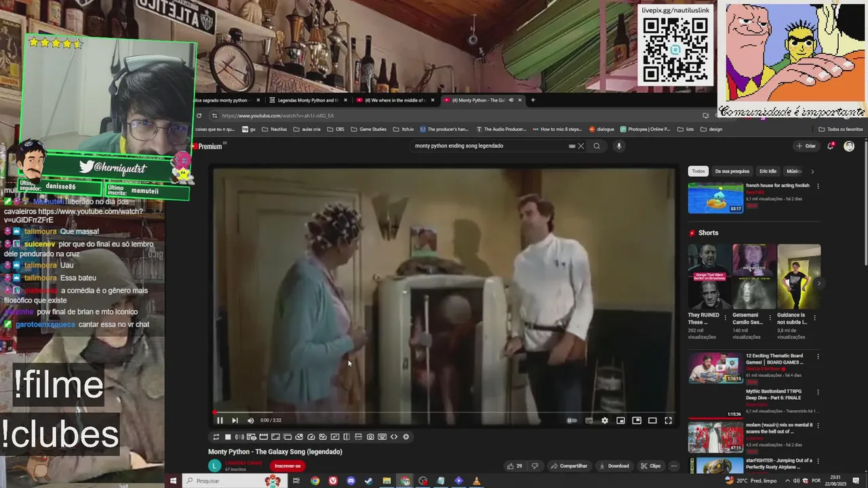Click the speed gauge icon below video

311,437
